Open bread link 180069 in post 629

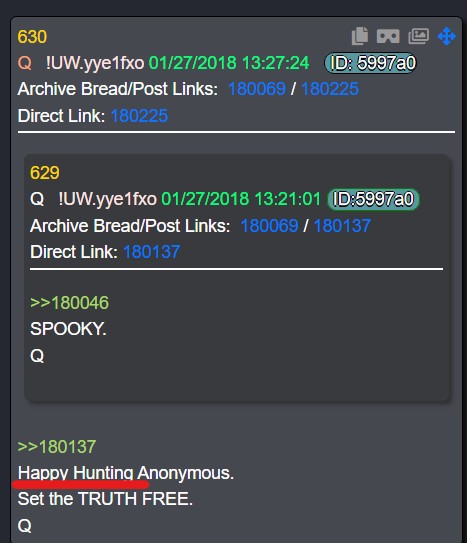[x=269, y=226]
